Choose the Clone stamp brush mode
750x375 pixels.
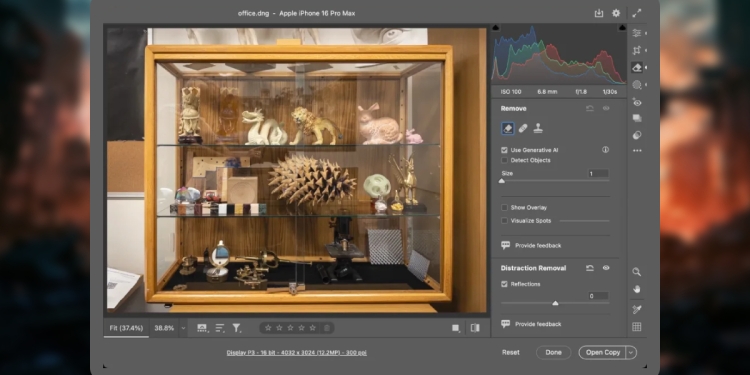538,128
